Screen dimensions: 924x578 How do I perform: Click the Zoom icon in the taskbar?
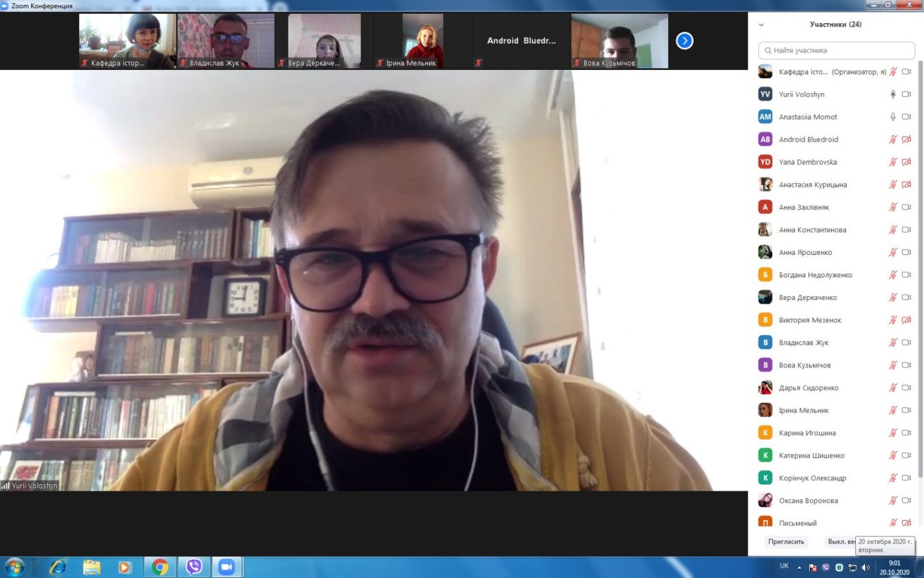(226, 567)
